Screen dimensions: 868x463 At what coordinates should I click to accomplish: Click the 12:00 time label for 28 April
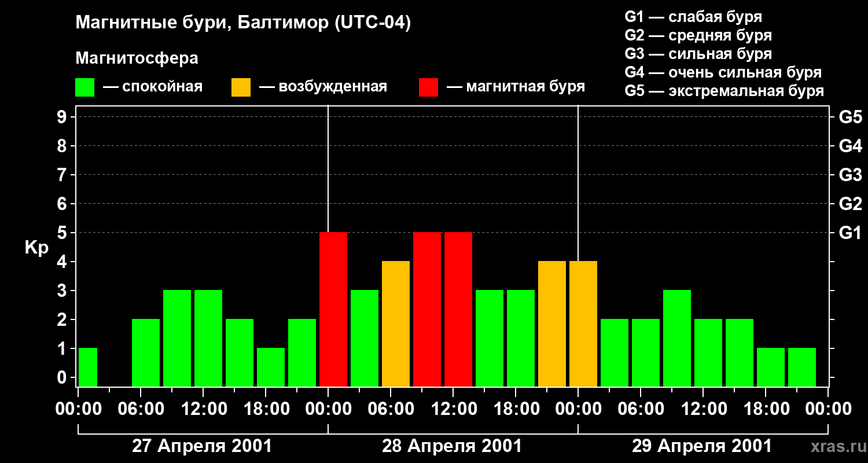(453, 409)
